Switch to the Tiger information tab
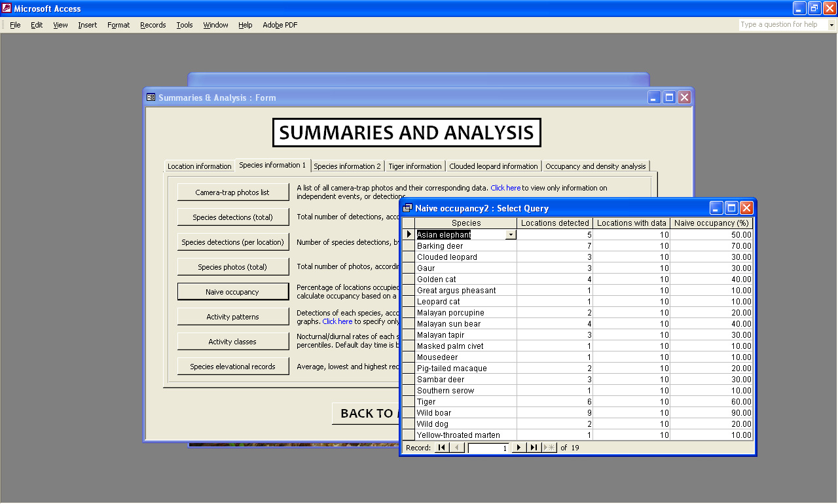 coord(415,166)
